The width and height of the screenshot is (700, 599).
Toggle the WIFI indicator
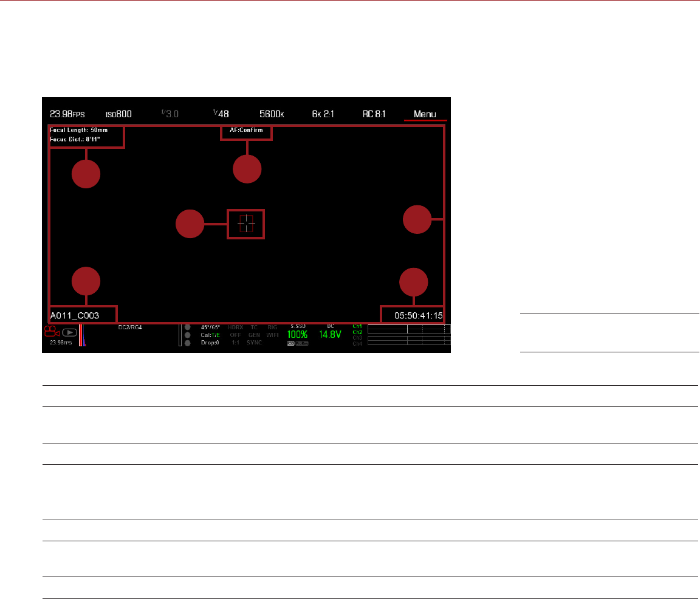point(272,335)
